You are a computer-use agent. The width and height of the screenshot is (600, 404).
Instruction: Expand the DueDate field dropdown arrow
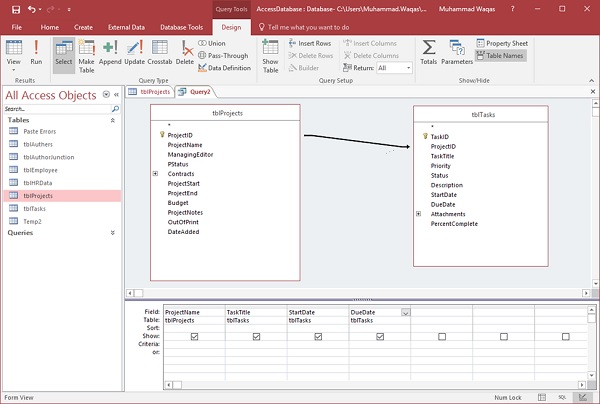click(x=405, y=313)
